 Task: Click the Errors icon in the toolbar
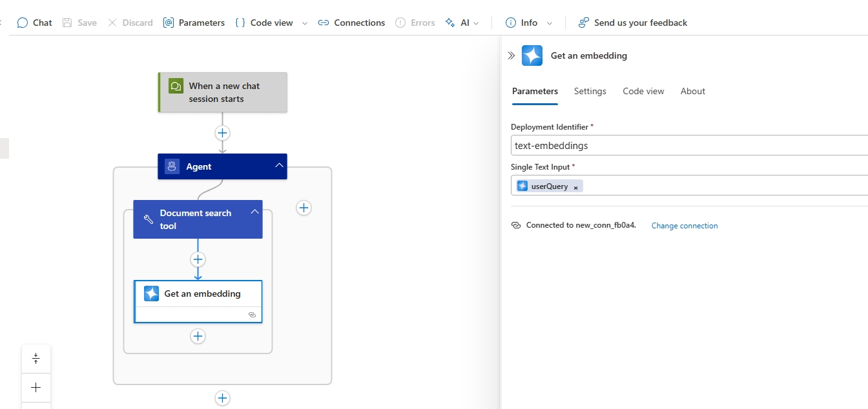[x=399, y=22]
